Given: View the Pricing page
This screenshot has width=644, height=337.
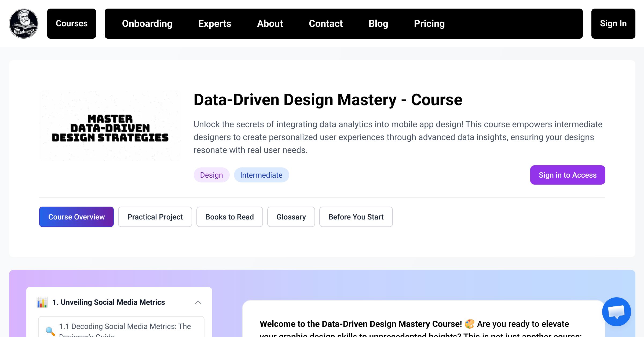Looking at the screenshot, I should pos(429,24).
